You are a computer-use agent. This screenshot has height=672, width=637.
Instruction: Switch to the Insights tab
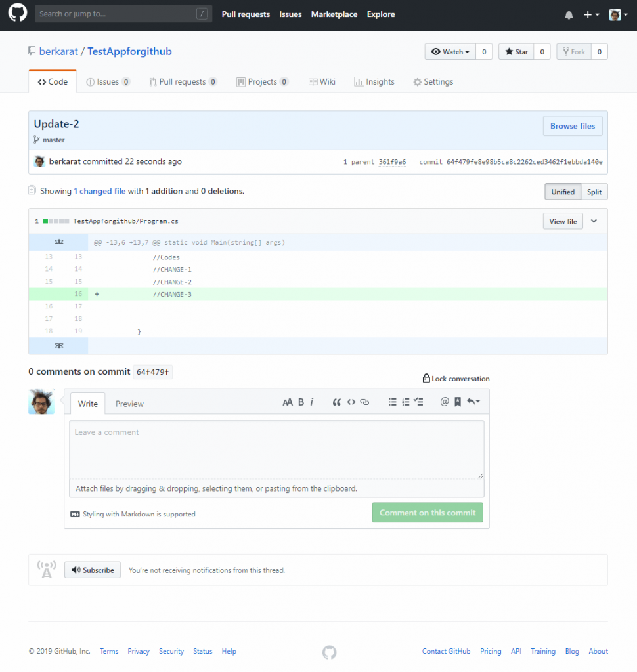pyautogui.click(x=374, y=82)
